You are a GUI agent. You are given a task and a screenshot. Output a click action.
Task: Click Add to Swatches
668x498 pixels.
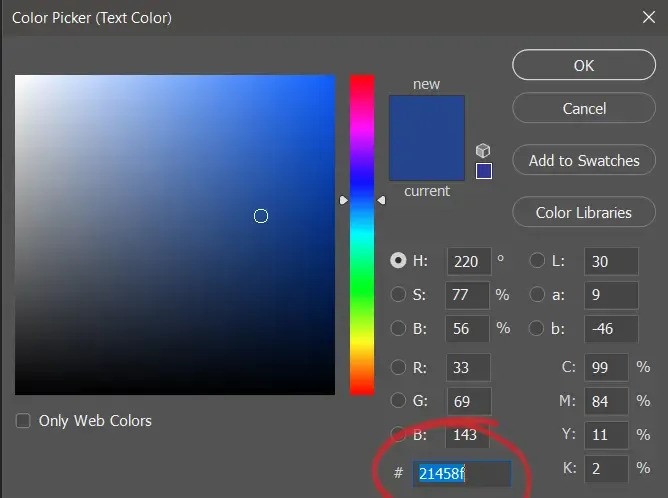coord(584,160)
